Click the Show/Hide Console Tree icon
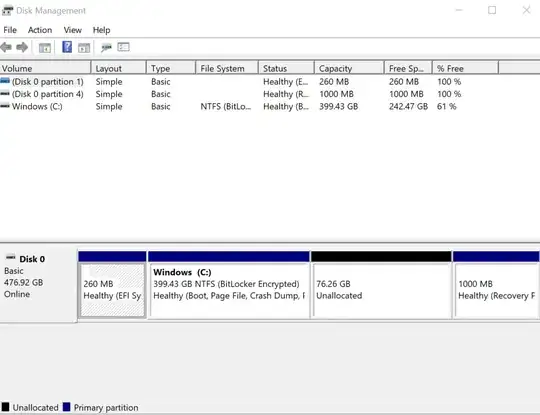This screenshot has width=540, height=415. (x=45, y=48)
